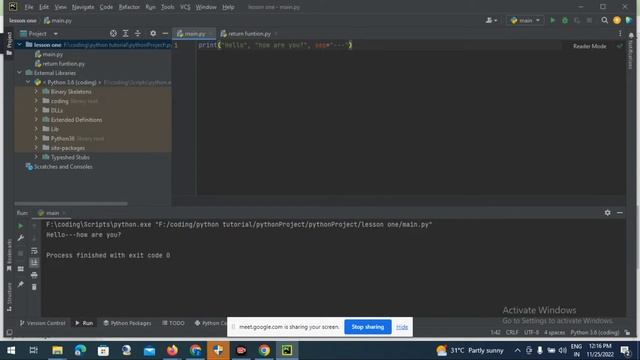Expand All icon in Project panel header
Image resolution: width=640 pixels, height=360 pixels.
[125, 33]
